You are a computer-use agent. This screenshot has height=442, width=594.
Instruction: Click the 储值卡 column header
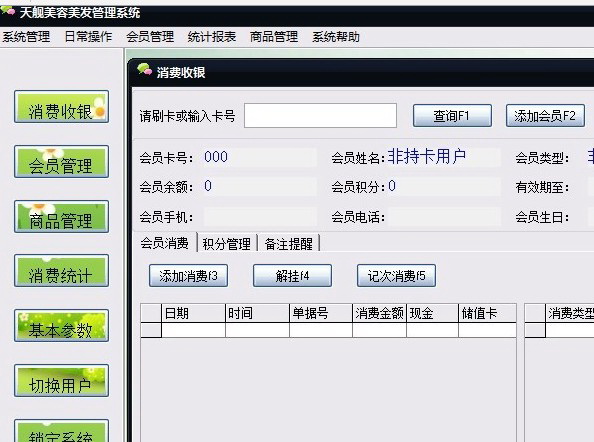click(487, 313)
